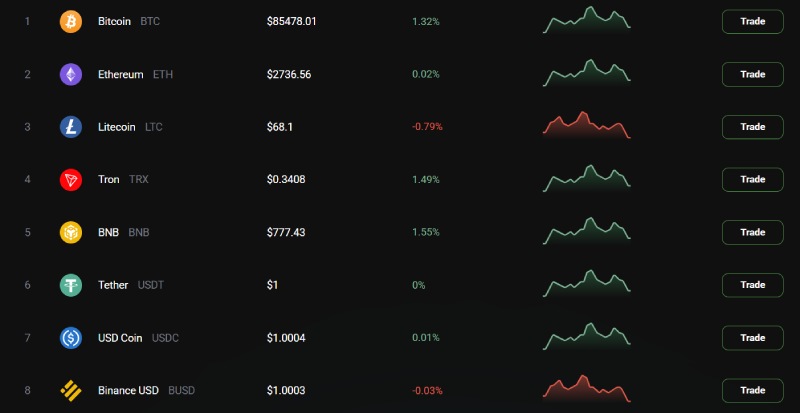Select the Ethereum name label
Image resolution: width=800 pixels, height=413 pixels.
(120, 75)
